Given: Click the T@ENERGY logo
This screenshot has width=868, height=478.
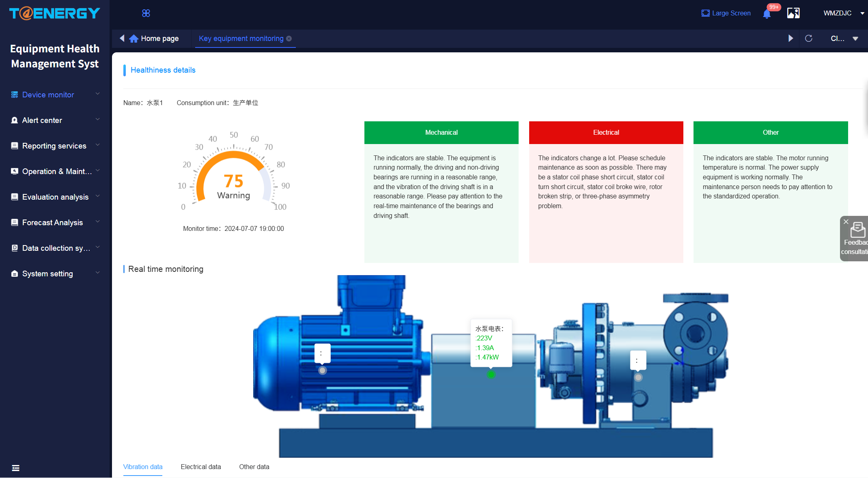Looking at the screenshot, I should pyautogui.click(x=55, y=13).
